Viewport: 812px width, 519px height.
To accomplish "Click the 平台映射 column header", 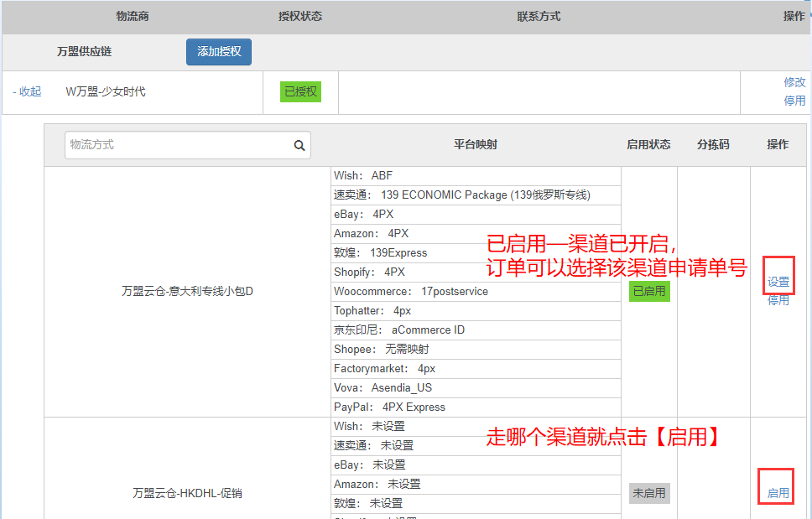I will 476,144.
